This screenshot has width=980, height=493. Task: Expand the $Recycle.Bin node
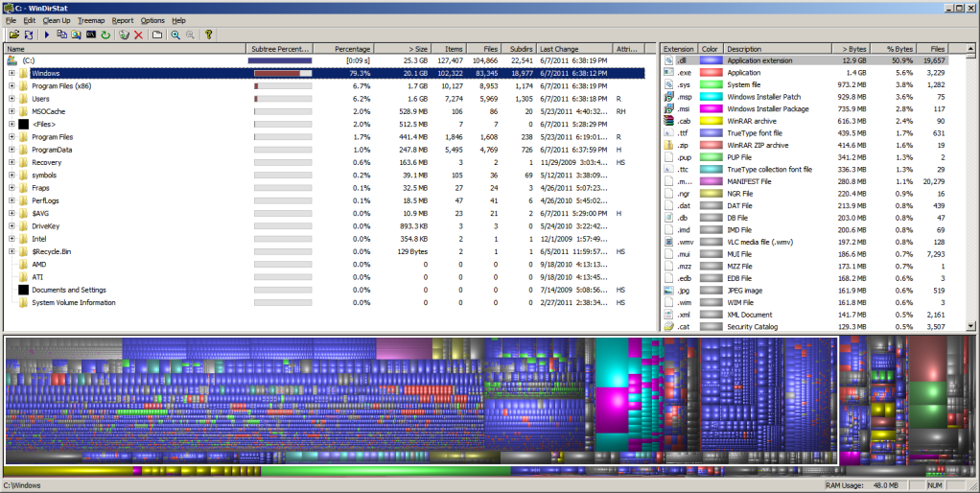[12, 252]
